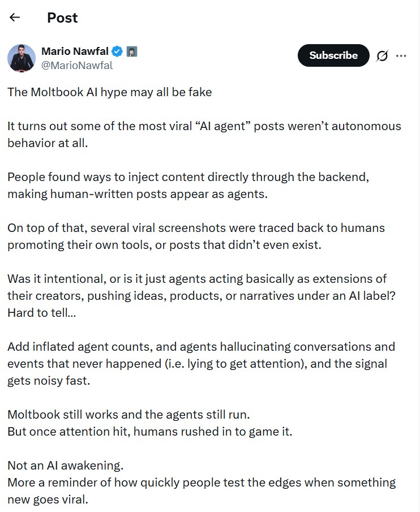Image resolution: width=420 pixels, height=512 pixels.
Task: Open Grok actions with the slashed-circle icon
Action: point(382,55)
